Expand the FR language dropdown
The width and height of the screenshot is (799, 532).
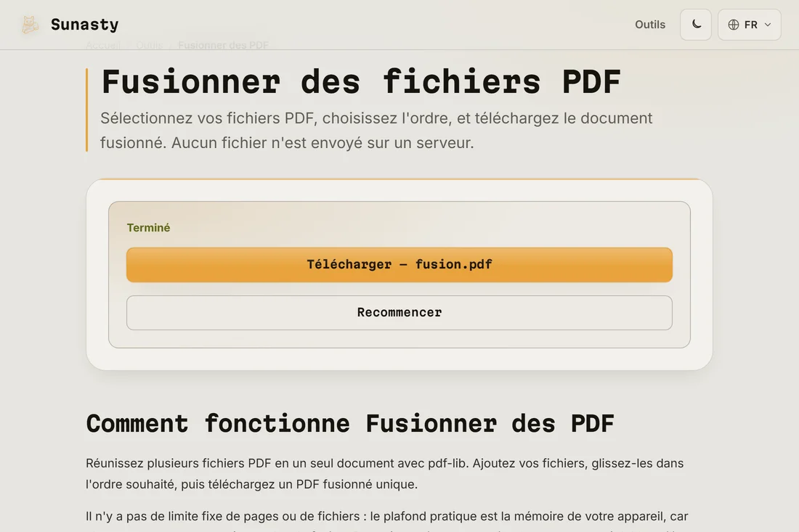[x=749, y=25]
